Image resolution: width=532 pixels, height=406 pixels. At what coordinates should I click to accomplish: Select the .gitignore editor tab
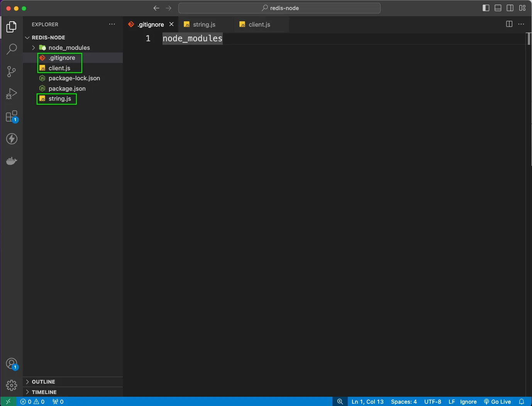coord(151,25)
